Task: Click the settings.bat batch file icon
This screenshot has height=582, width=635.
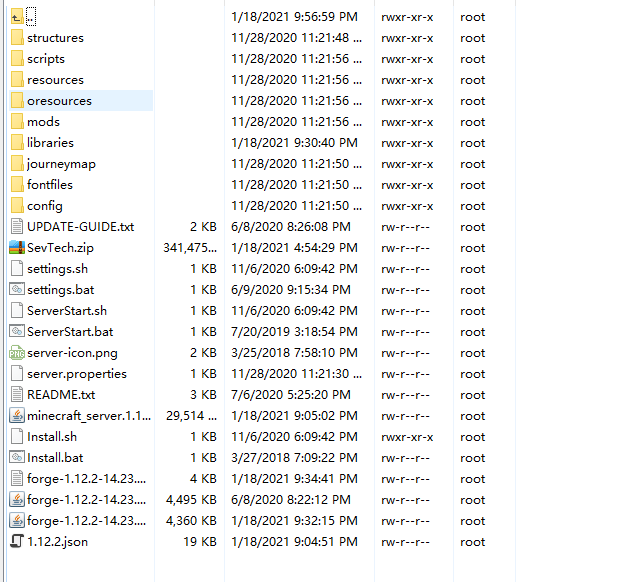Action: click(17, 289)
